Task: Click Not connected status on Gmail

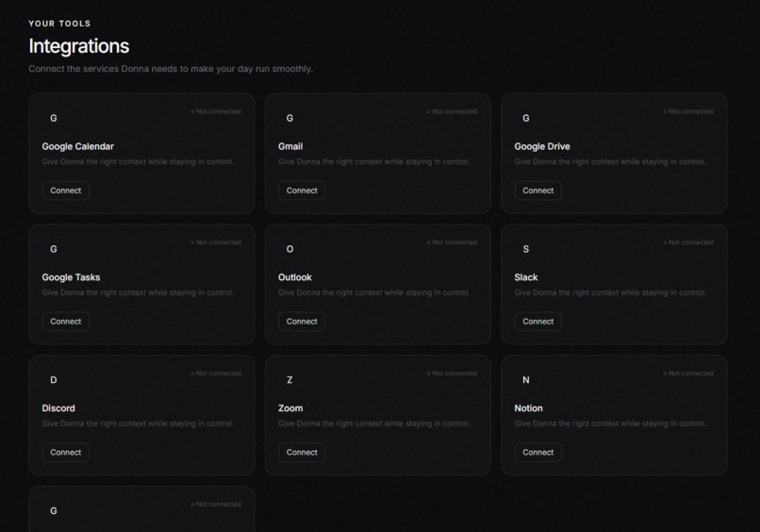Action: pos(452,111)
